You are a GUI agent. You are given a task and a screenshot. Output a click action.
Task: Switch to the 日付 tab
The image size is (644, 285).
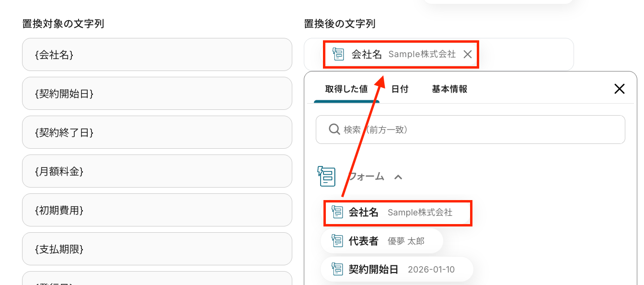(x=400, y=89)
